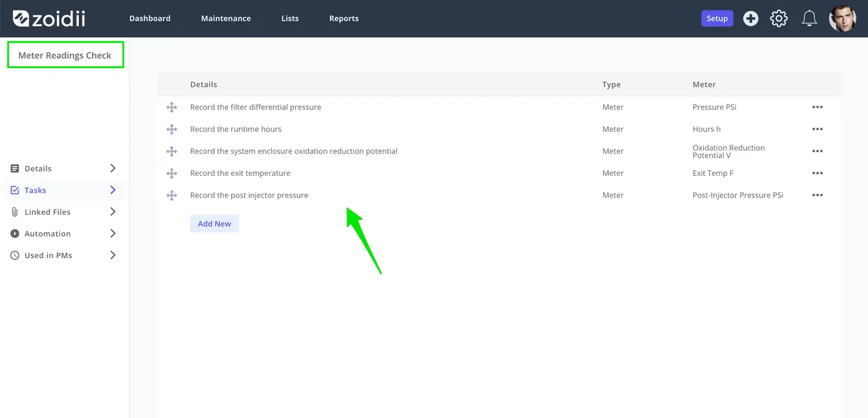Click move handle of exit temperature row

click(172, 173)
